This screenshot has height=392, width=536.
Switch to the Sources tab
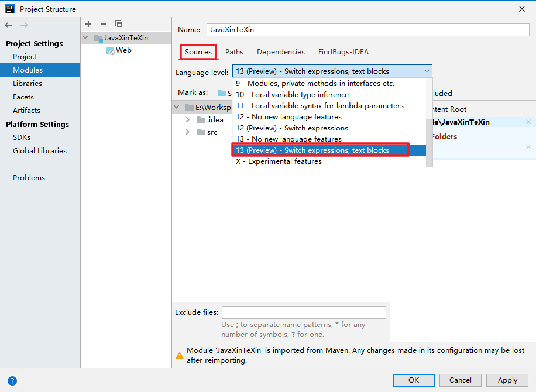click(x=198, y=52)
